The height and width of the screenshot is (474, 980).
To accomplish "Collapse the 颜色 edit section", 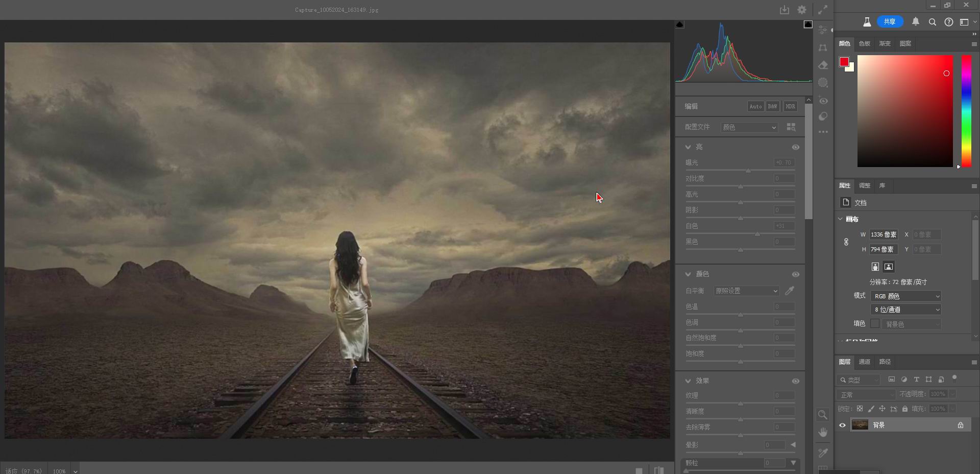I will (x=688, y=274).
